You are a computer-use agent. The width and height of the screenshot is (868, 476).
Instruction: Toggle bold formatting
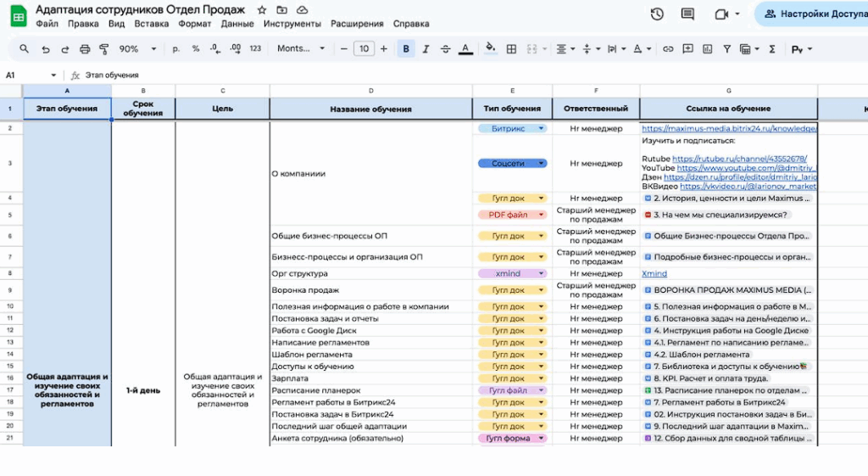406,49
